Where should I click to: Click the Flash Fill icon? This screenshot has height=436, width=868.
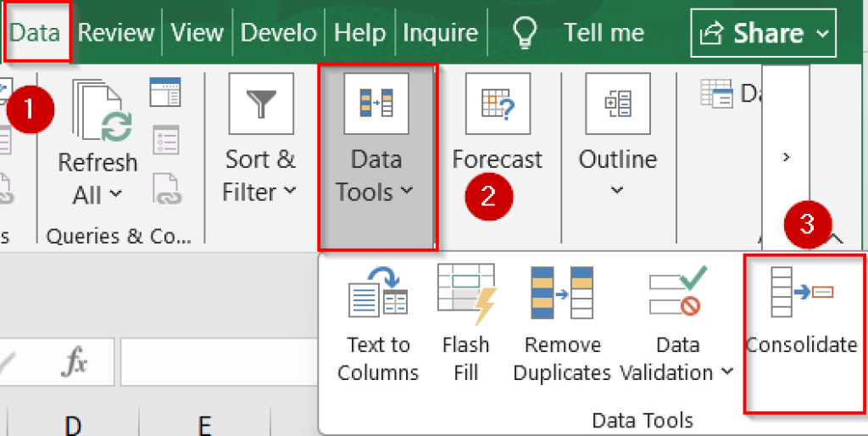pyautogui.click(x=466, y=293)
